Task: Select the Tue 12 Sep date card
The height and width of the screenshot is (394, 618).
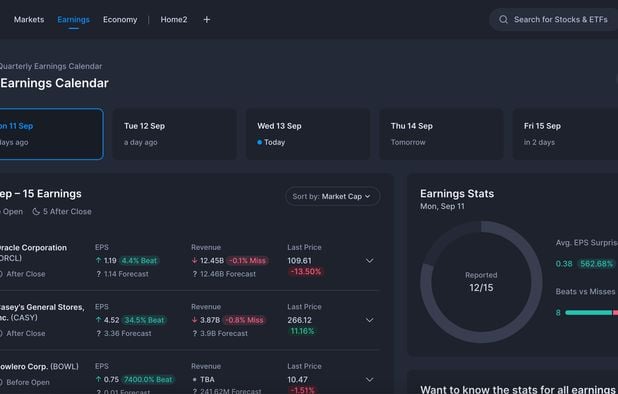Action: [x=175, y=134]
